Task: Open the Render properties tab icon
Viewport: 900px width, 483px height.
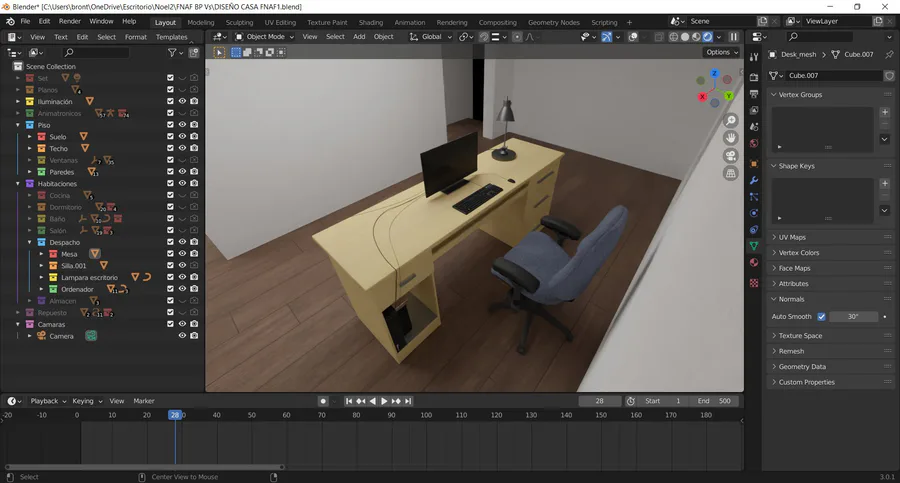Action: tap(754, 77)
